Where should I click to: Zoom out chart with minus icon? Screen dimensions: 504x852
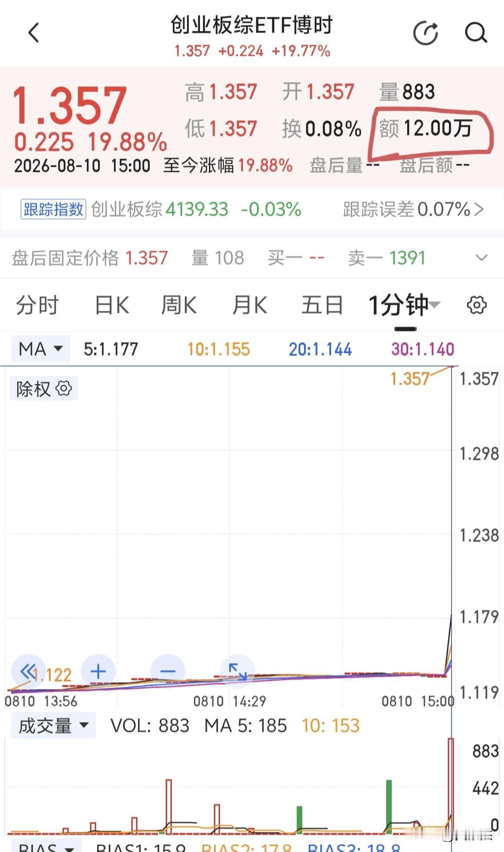[x=168, y=671]
